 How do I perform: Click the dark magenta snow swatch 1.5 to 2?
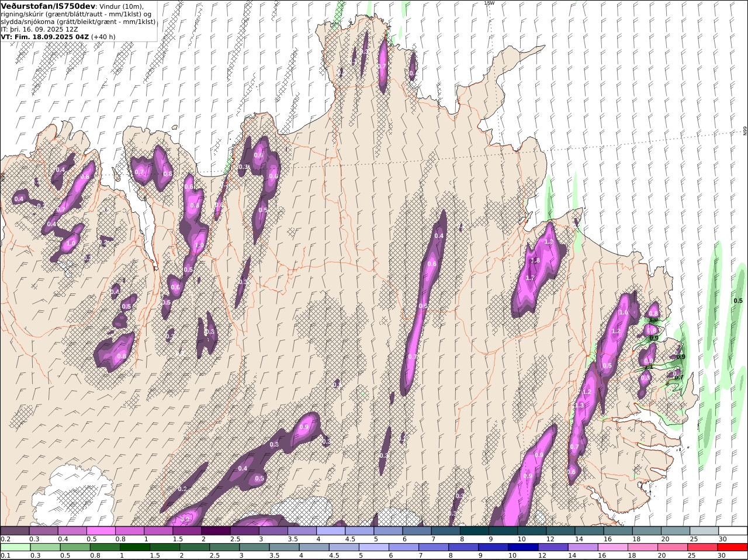[x=187, y=531]
